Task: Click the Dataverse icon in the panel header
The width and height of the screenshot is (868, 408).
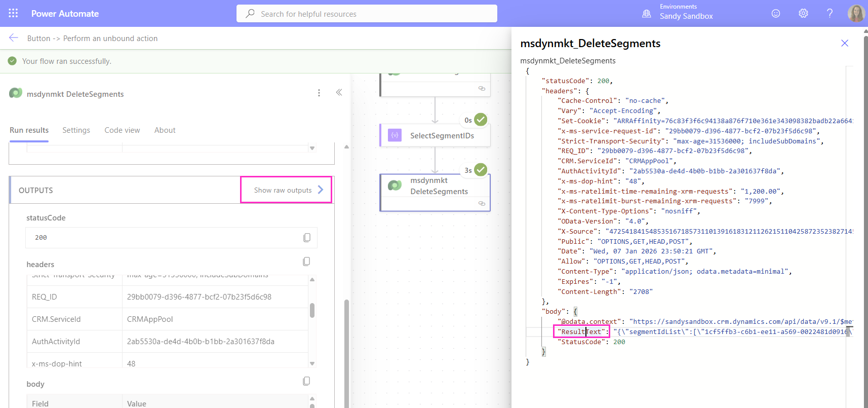Action: (16, 93)
